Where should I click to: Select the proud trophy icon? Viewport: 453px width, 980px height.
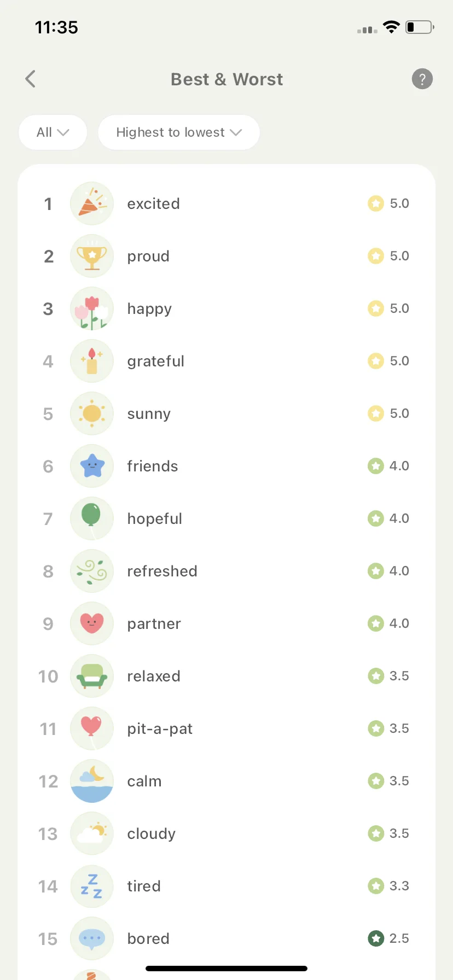92,256
